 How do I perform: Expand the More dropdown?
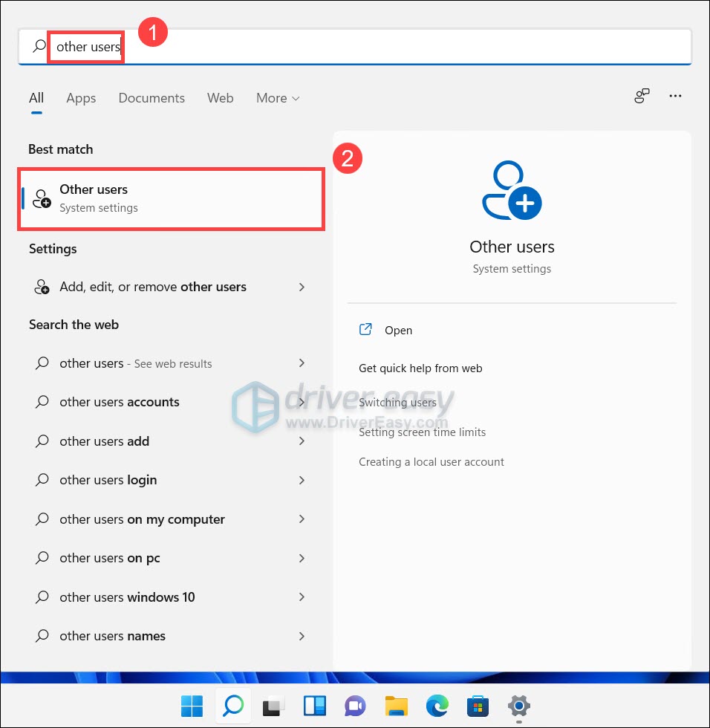(278, 98)
